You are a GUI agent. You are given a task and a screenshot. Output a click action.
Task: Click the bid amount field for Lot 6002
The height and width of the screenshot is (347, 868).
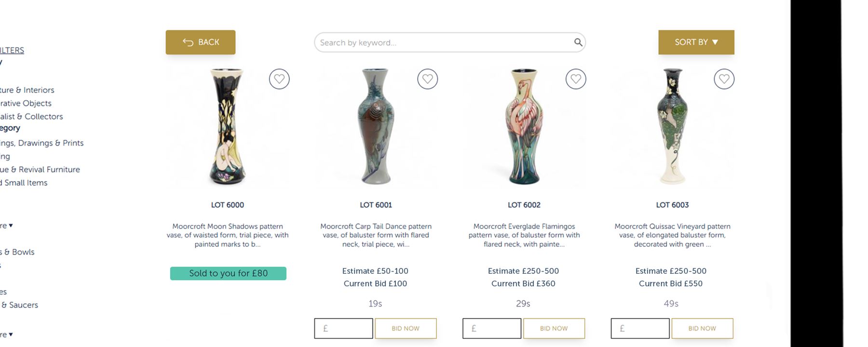[x=492, y=328]
